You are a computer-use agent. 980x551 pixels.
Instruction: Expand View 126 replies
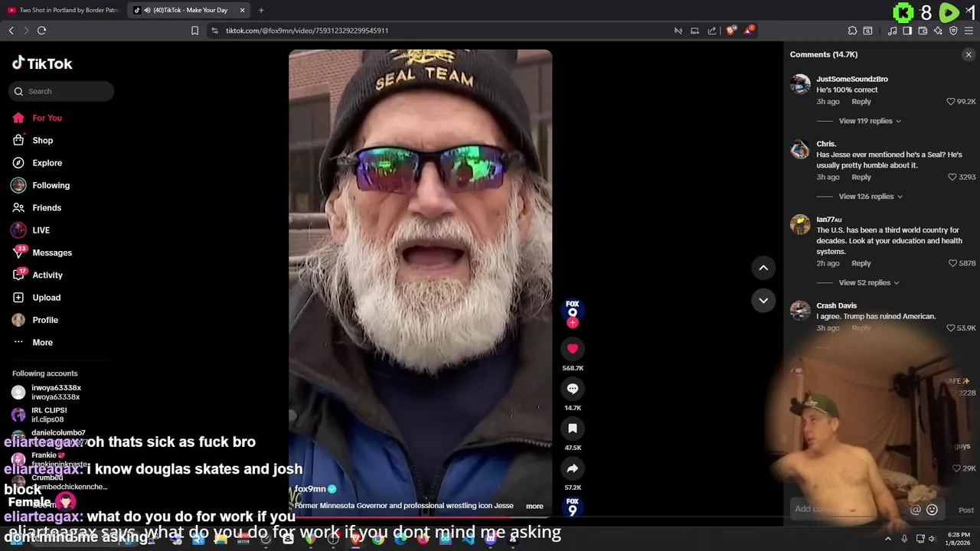[x=871, y=197]
